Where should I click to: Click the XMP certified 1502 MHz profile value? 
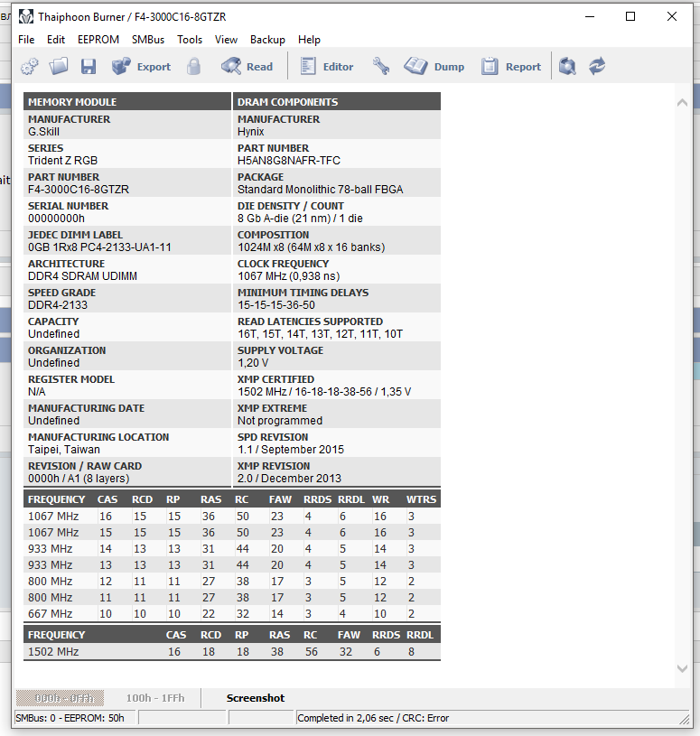point(324,392)
